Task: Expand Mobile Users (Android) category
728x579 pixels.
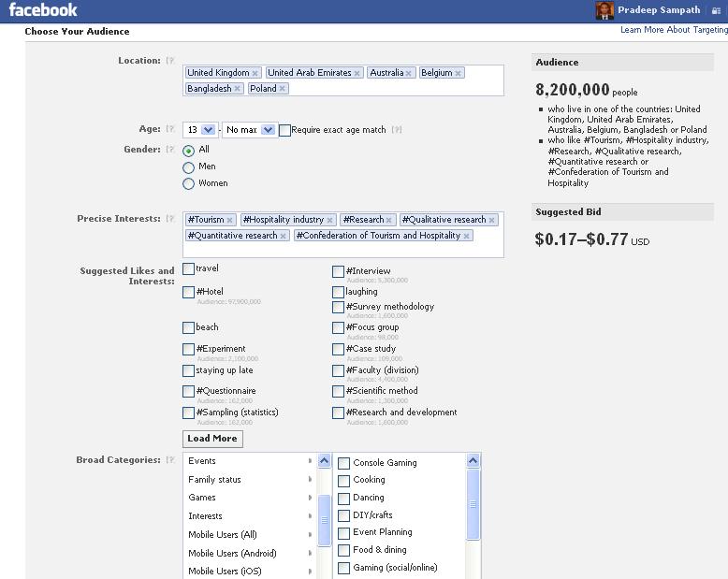Action: click(x=249, y=553)
